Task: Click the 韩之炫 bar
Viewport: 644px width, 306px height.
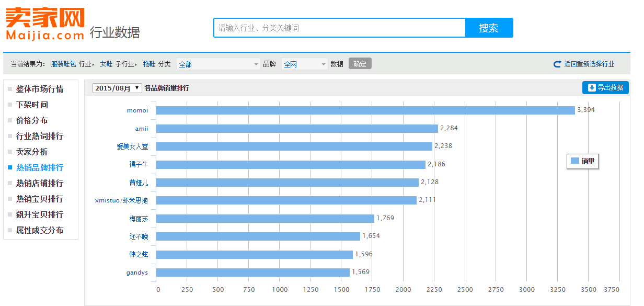Action: click(255, 254)
